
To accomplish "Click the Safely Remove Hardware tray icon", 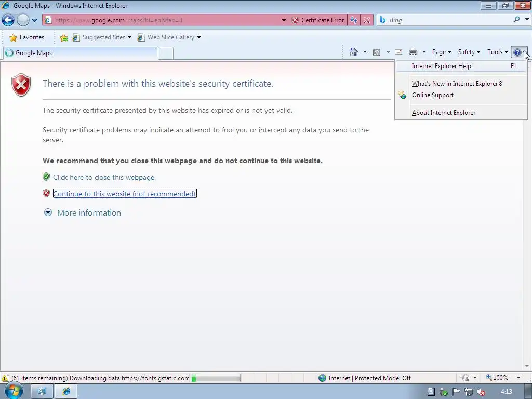I will click(444, 392).
